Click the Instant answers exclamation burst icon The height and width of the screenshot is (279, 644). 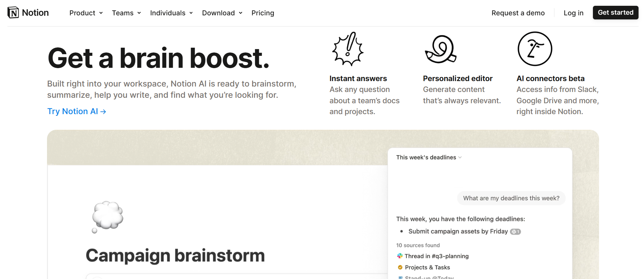[x=348, y=49]
